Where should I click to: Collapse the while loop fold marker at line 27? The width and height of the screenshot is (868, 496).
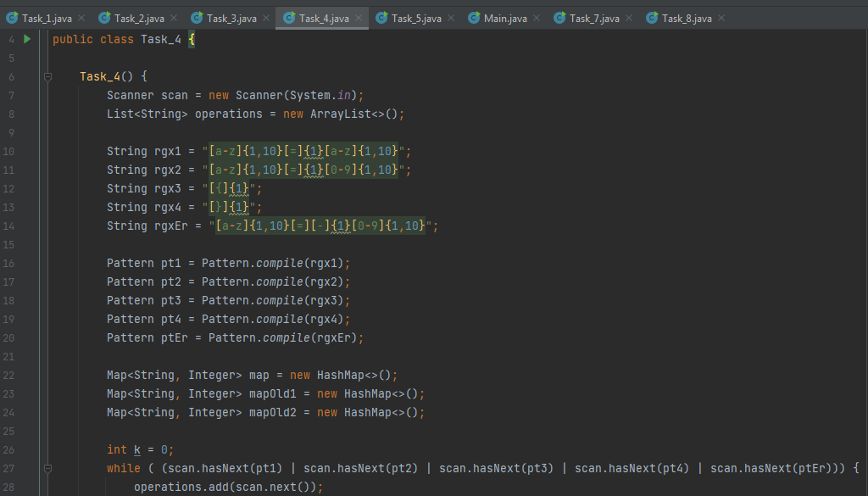tap(48, 468)
